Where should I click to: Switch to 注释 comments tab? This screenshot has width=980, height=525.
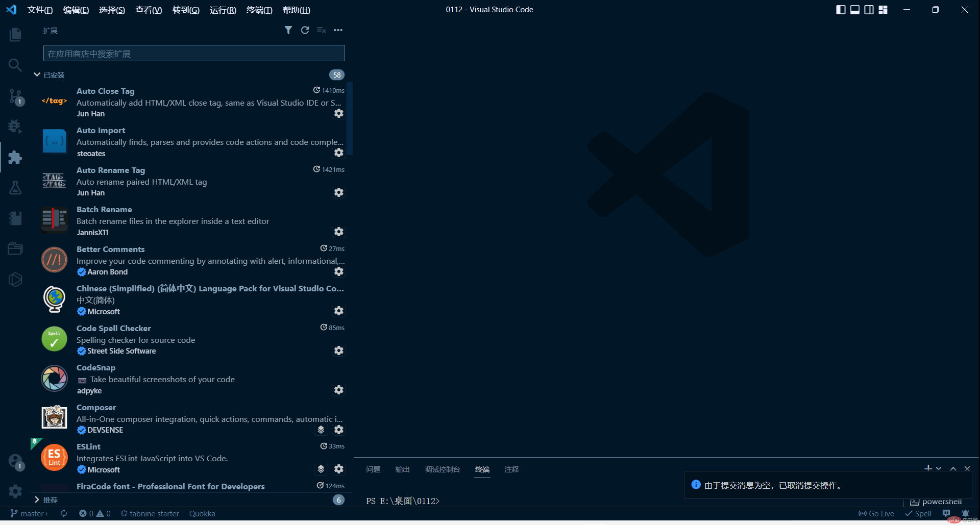point(511,469)
